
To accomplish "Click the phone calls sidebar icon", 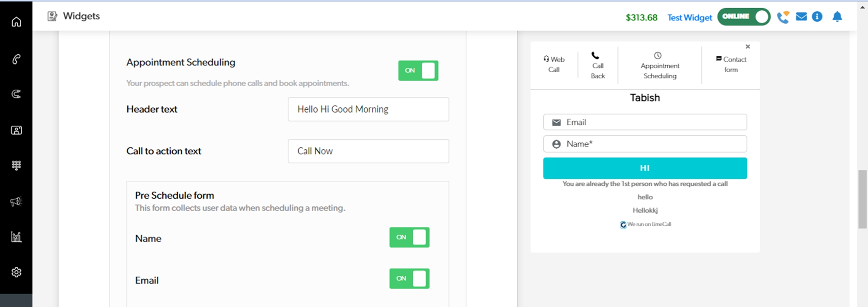I will coord(16,59).
